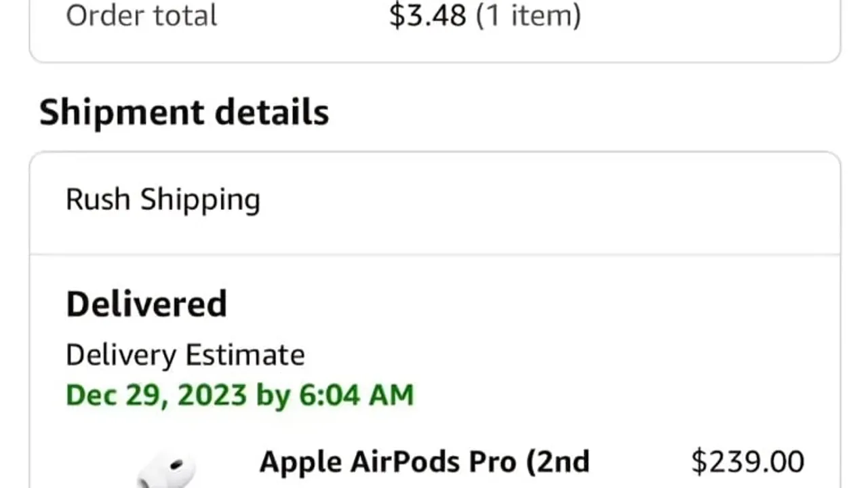Open the Apple AirPods Pro product title

point(425,462)
